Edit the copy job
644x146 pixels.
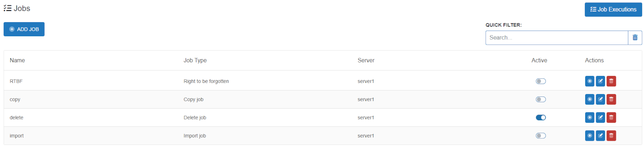(x=601, y=99)
